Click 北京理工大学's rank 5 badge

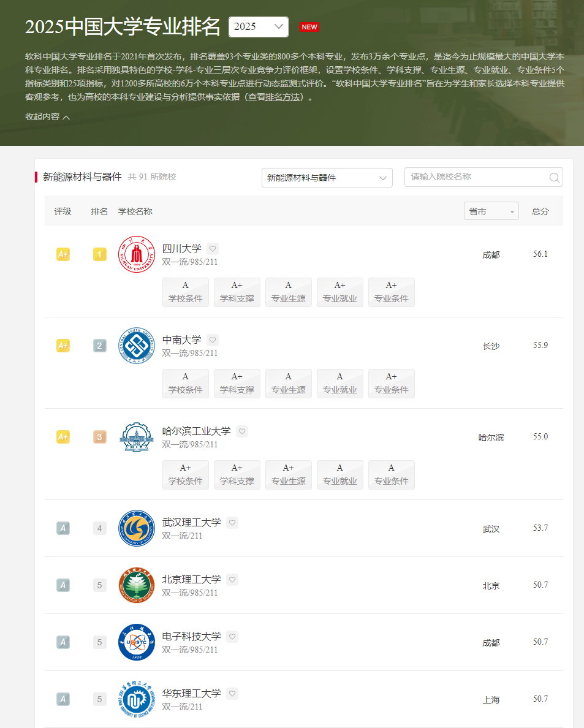point(100,585)
